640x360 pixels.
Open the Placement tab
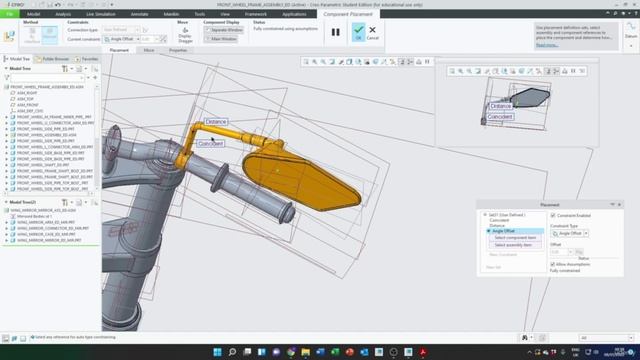[x=119, y=50]
